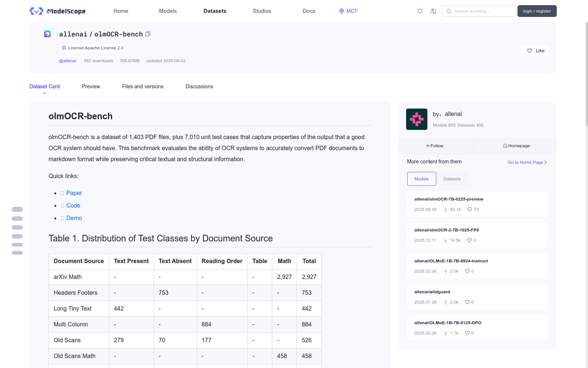588x368 pixels.
Task: Click the Document Source column header
Action: (79, 261)
